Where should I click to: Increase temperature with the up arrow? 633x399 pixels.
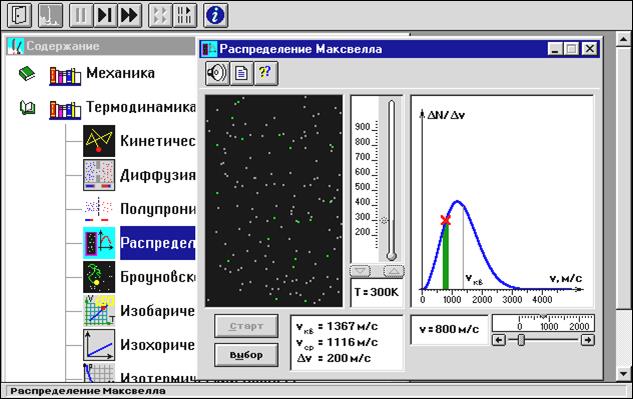point(394,271)
